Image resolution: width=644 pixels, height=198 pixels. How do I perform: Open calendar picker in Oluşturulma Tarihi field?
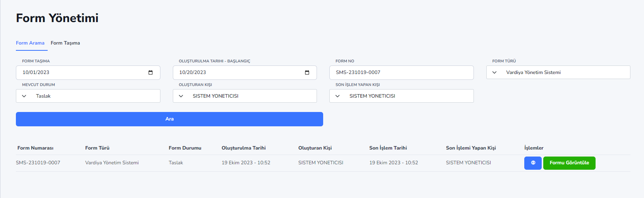click(x=307, y=72)
